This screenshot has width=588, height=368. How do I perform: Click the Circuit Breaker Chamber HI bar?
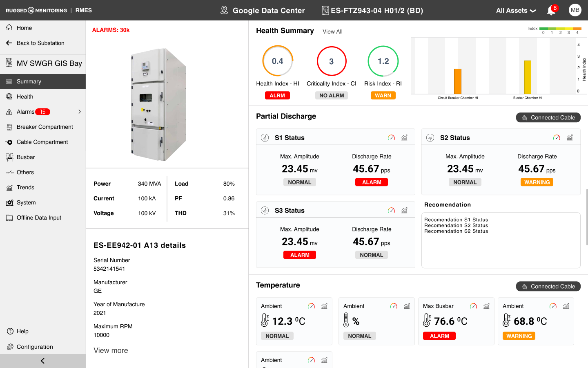[458, 81]
